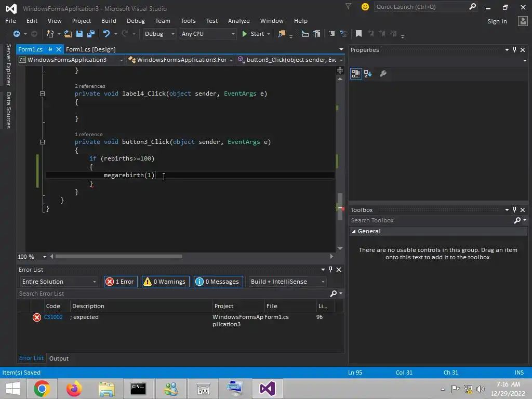Screen dimensions: 532x399
Task: Open the 100 % zoom level dropdown
Action: [45, 257]
